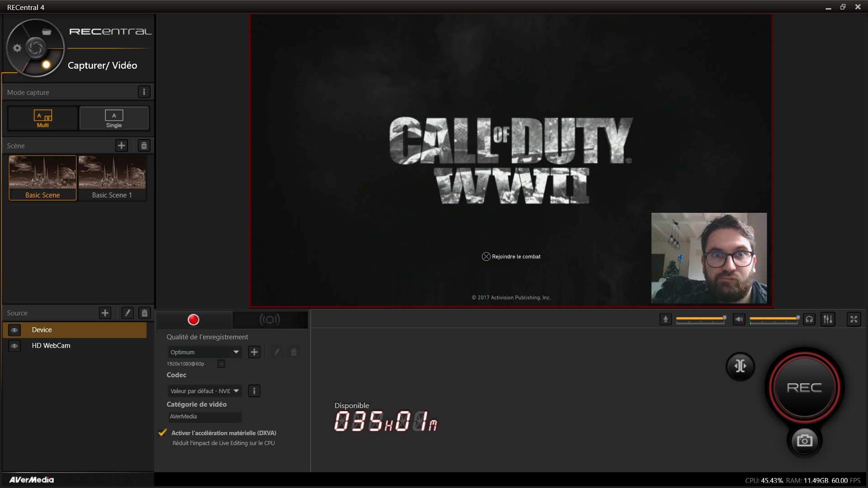Toggle visibility of the HD WebCam source

coord(14,346)
